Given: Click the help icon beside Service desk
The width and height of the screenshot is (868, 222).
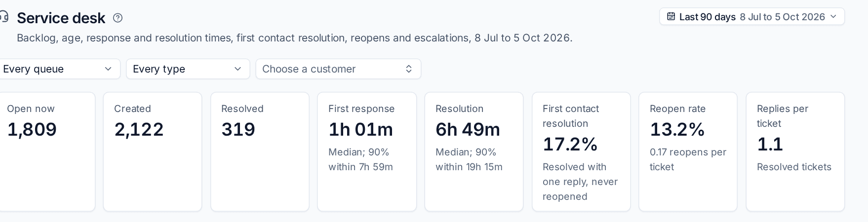Looking at the screenshot, I should pyautogui.click(x=118, y=18).
